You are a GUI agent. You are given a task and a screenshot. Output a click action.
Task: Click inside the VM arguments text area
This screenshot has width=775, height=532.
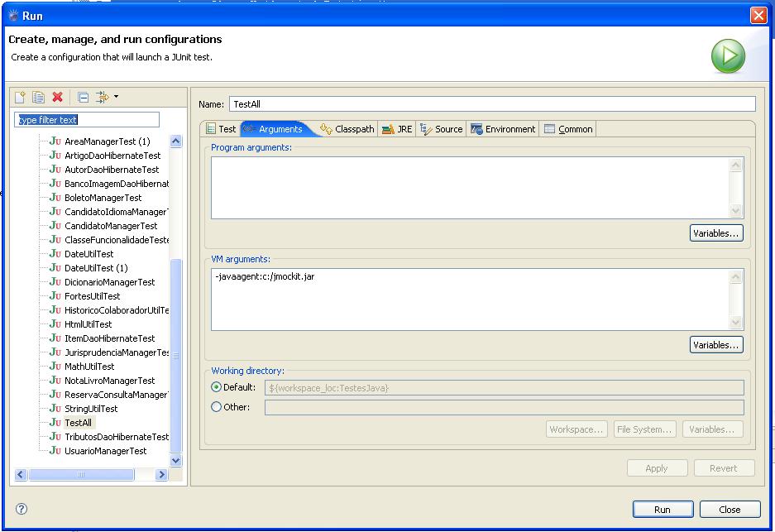tap(470, 300)
